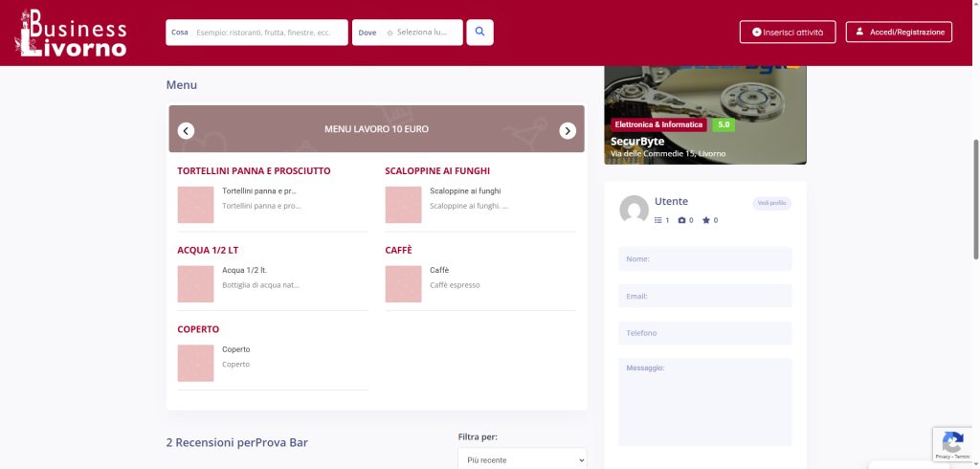The image size is (980, 469).
Task: Click the 'Nome' field in contact form
Action: point(704,258)
